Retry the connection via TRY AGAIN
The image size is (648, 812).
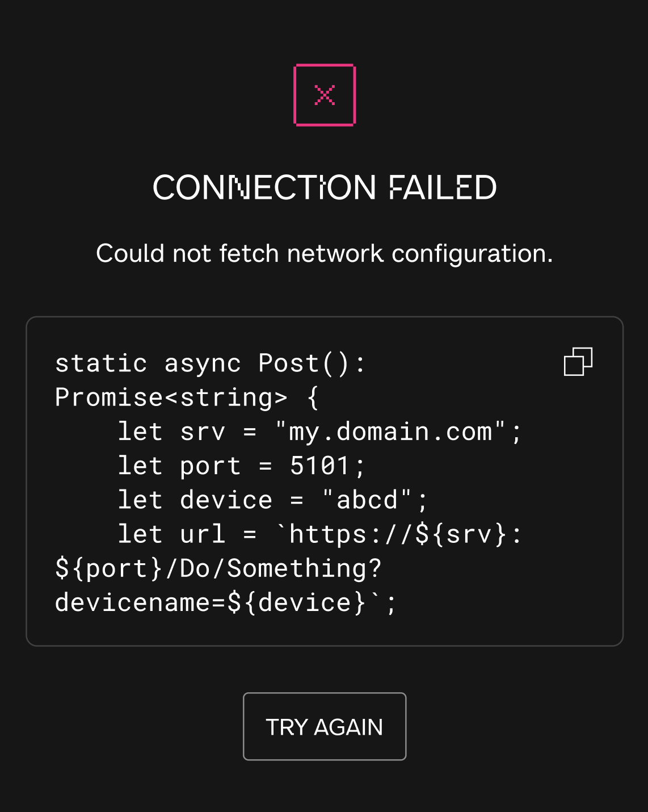pos(325,726)
